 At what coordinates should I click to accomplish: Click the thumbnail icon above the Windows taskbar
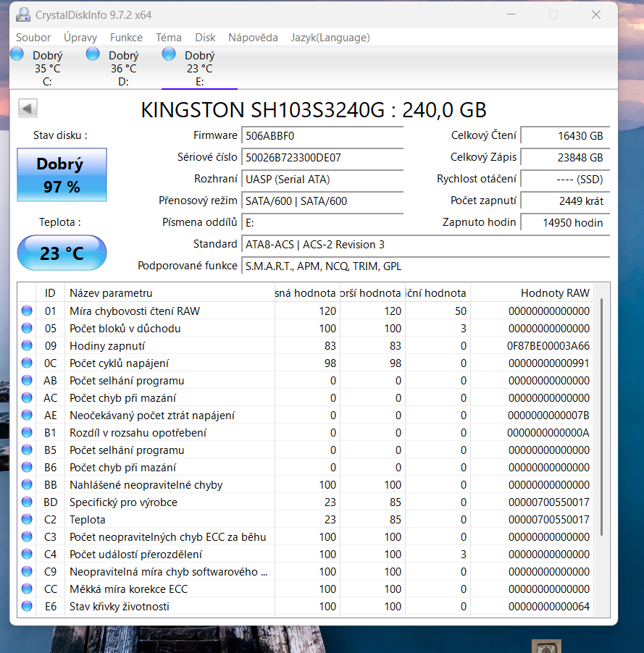546,645
